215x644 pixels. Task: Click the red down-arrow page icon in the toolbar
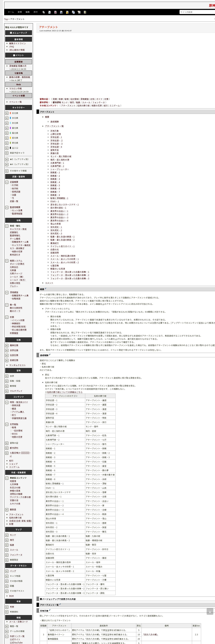pos(55,12)
